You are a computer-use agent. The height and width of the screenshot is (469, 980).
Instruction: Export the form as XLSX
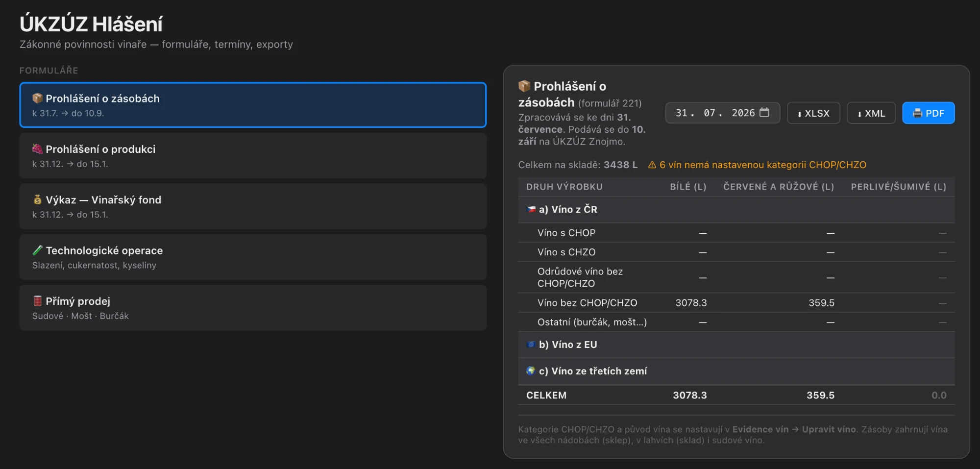813,113
